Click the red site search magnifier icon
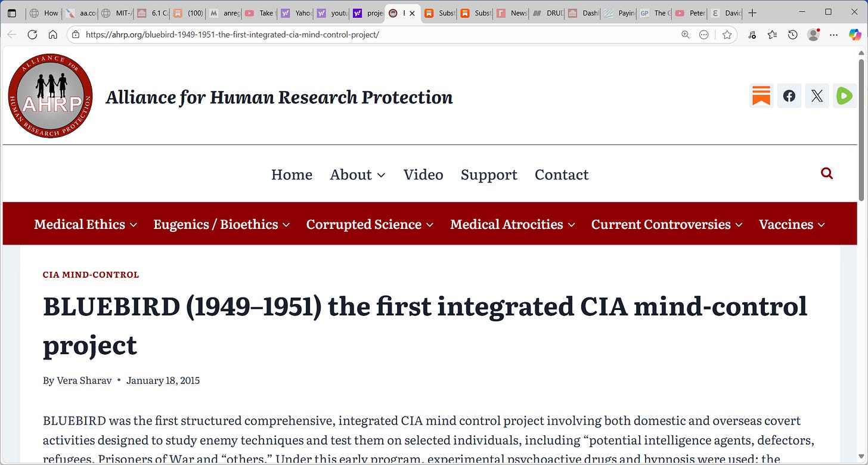The width and height of the screenshot is (868, 465). click(827, 173)
